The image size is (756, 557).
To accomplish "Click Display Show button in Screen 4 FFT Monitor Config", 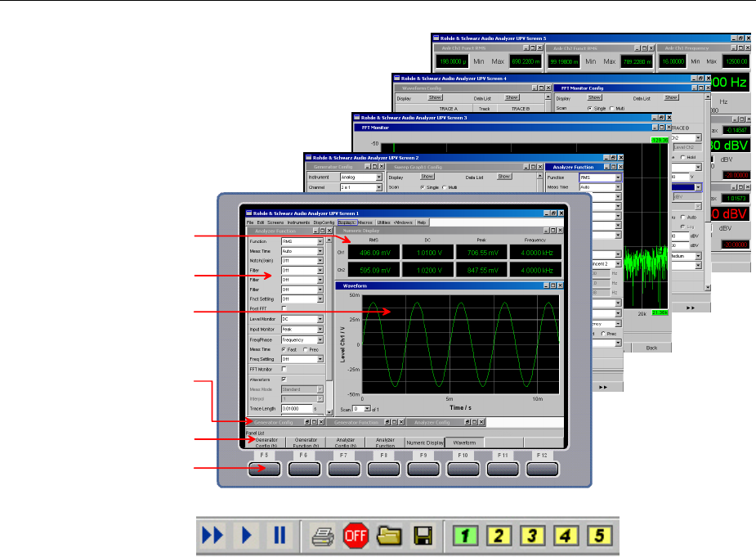I will pos(594,97).
